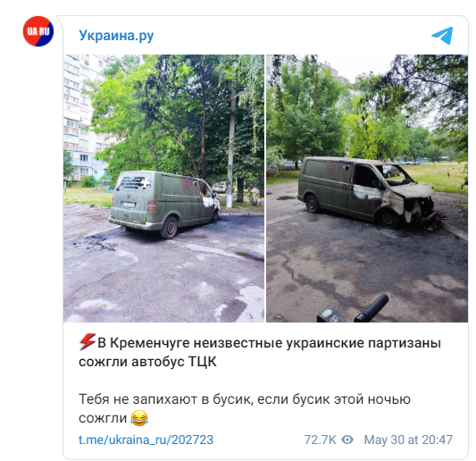Click the laughing tears emoji
The width and height of the screenshot is (476, 461).
pos(139,418)
